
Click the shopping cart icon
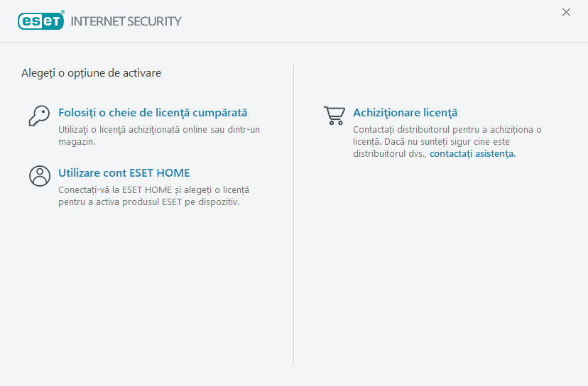334,115
